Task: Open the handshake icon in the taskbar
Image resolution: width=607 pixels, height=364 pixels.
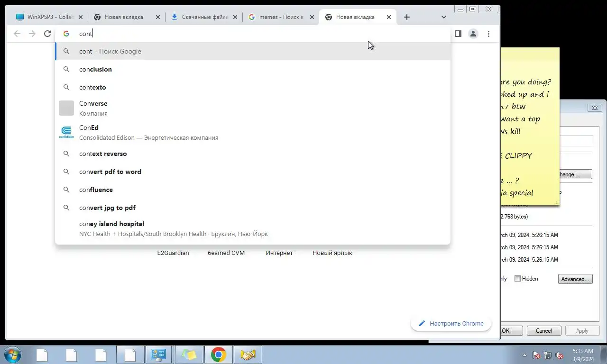Action: pos(248,355)
